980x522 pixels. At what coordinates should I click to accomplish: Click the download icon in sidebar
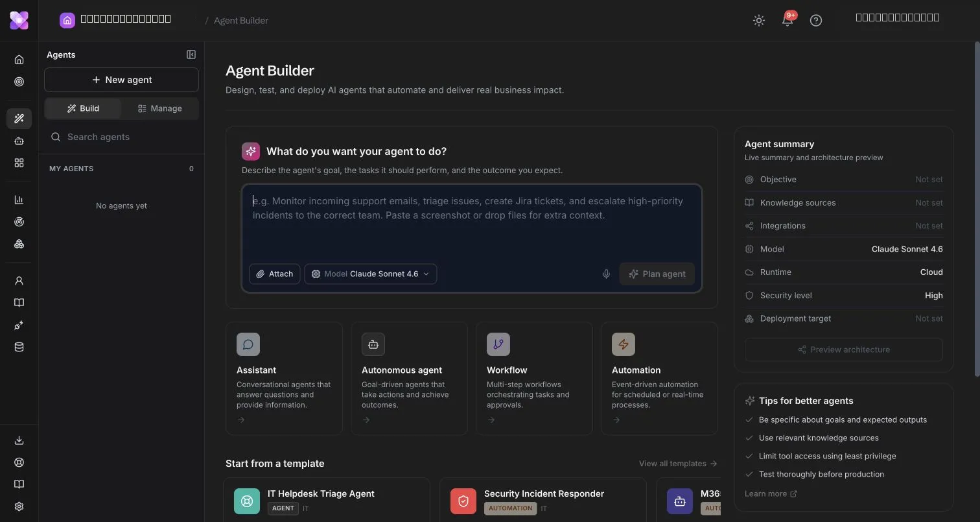point(19,440)
